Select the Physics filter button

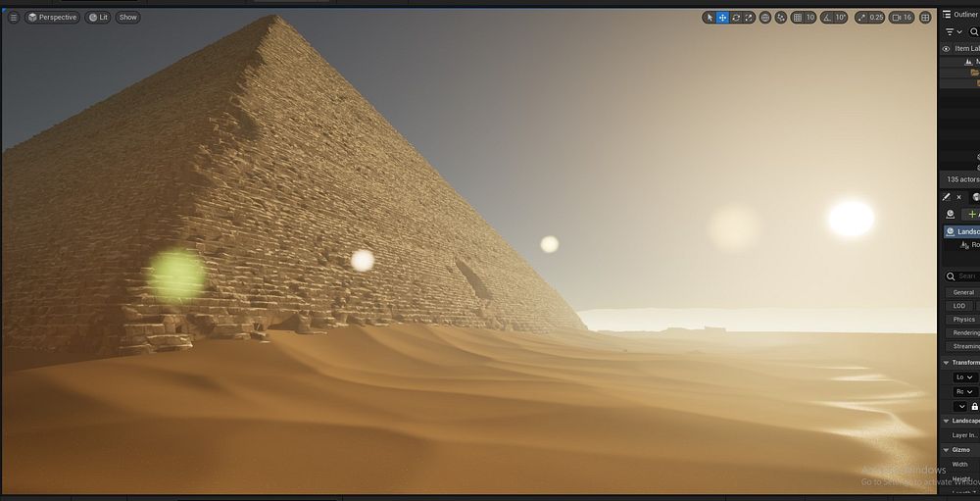tap(962, 320)
